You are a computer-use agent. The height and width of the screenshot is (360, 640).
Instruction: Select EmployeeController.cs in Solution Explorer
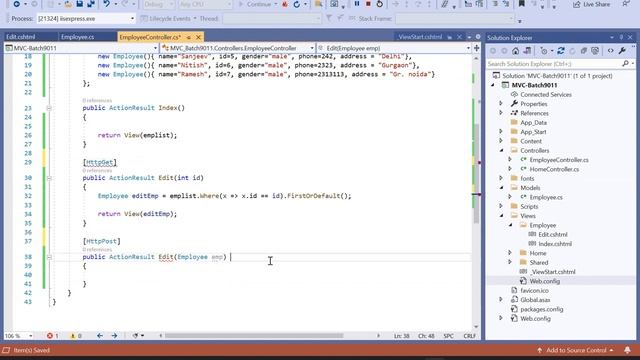(x=559, y=160)
